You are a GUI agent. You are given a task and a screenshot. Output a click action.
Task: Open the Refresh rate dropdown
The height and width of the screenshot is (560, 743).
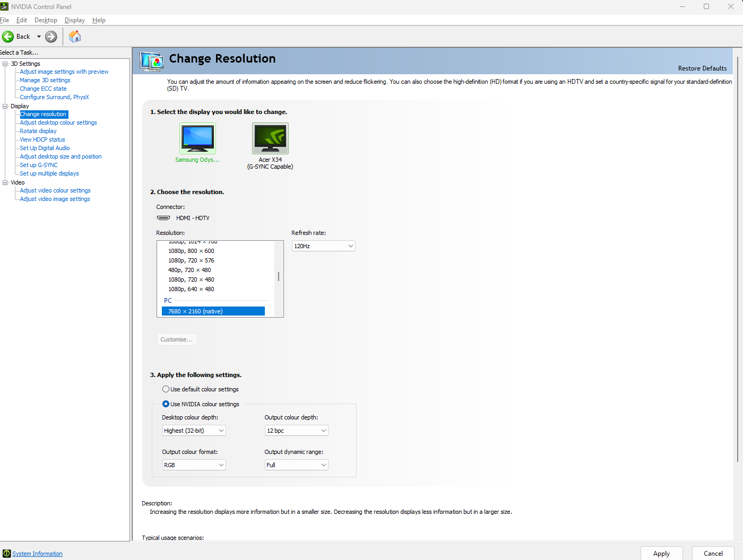(324, 246)
